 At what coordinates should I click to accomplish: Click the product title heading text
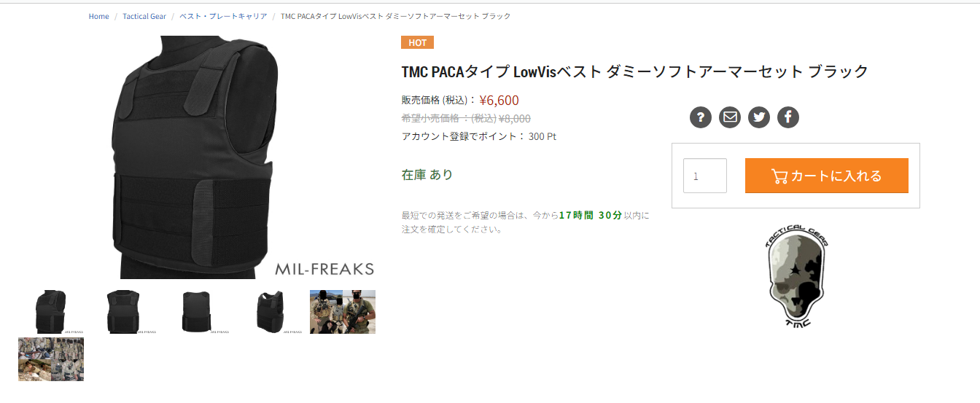635,71
